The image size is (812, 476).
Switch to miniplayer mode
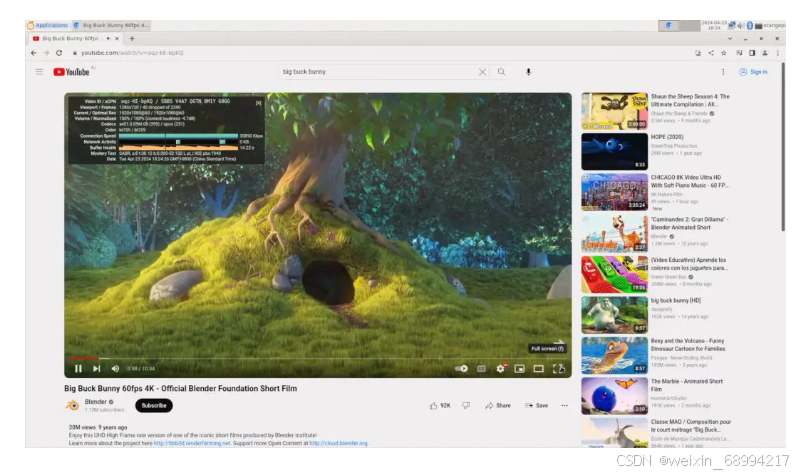click(519, 369)
